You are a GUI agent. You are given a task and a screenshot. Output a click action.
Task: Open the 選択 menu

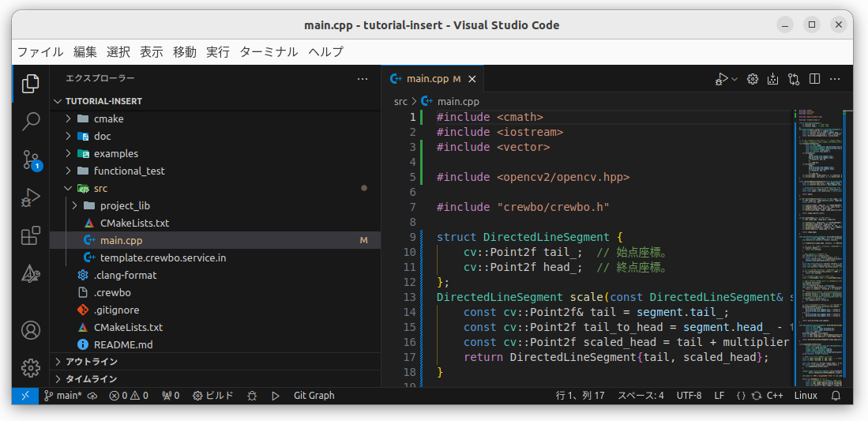tap(118, 52)
